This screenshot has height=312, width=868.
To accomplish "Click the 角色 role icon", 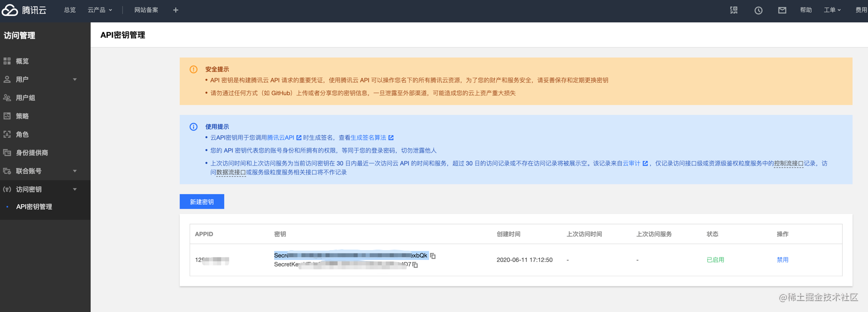I will (7, 134).
